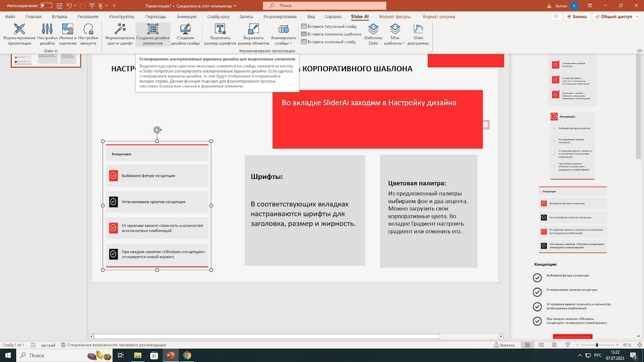Switch to normal view in status bar
The image size is (644, 362).
pos(528,345)
